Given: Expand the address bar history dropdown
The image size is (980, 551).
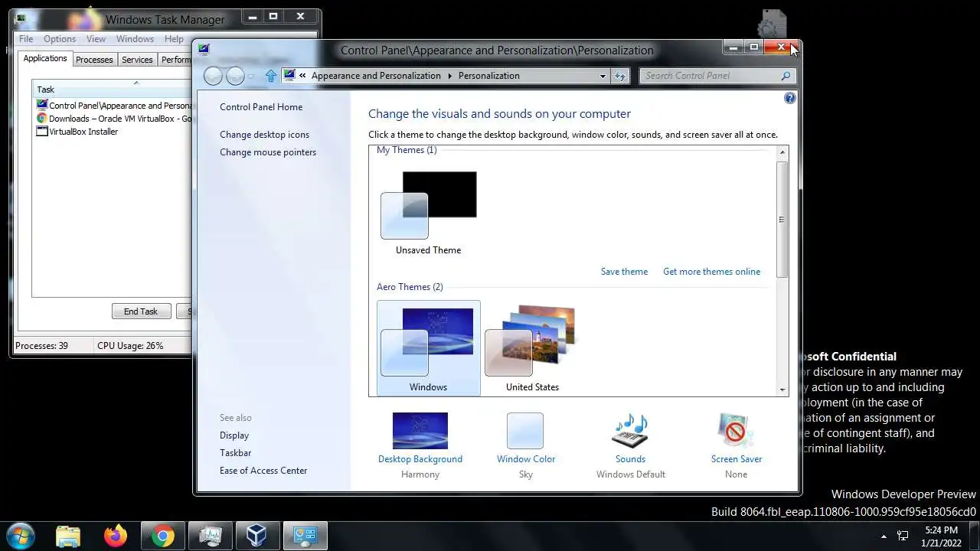Looking at the screenshot, I should [x=603, y=76].
